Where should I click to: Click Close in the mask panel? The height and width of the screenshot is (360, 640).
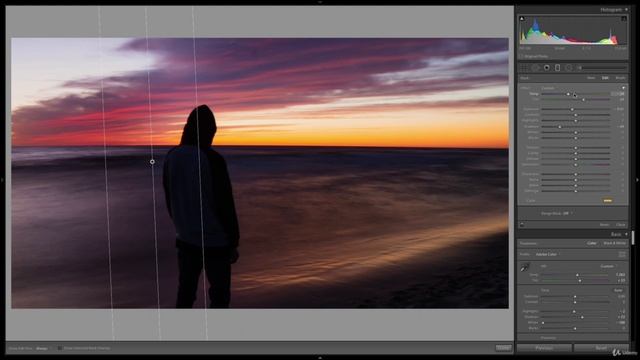pyautogui.click(x=621, y=224)
